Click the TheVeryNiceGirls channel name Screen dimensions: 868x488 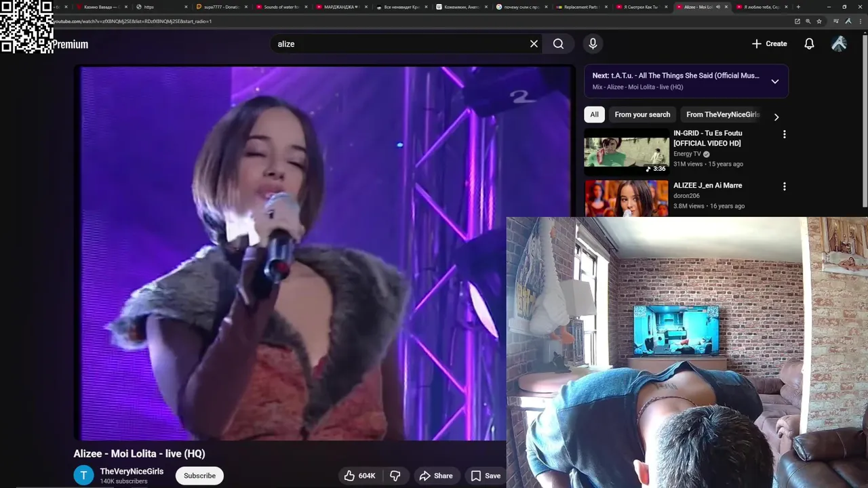point(132,471)
